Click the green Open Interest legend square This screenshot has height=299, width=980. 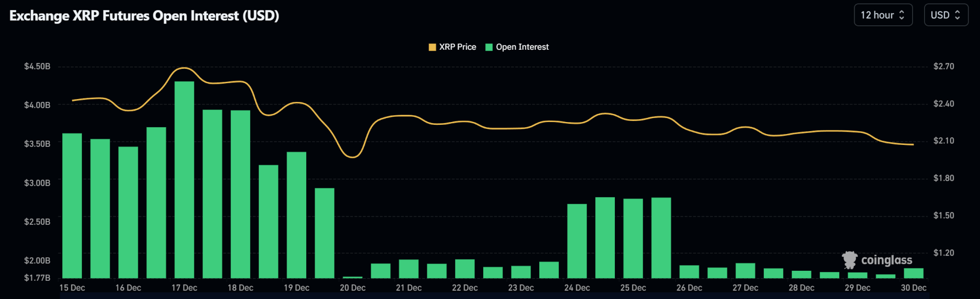(x=489, y=47)
